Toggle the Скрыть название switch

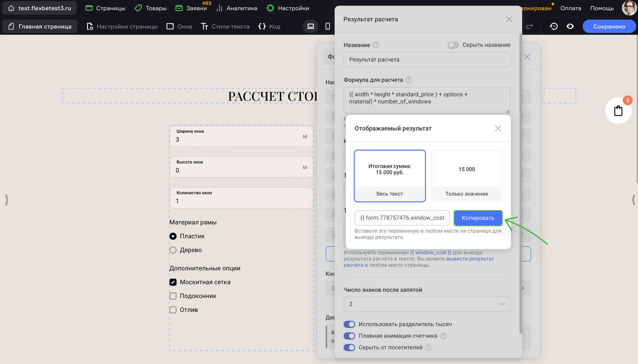click(453, 45)
